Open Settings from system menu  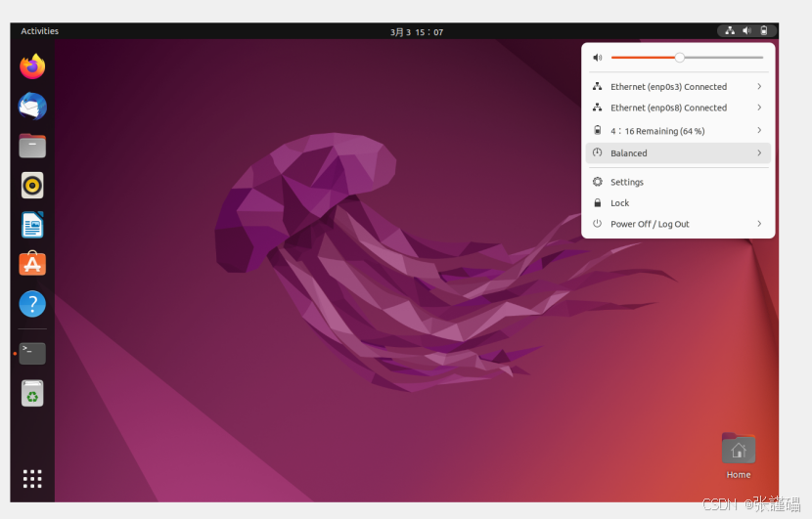pos(678,182)
